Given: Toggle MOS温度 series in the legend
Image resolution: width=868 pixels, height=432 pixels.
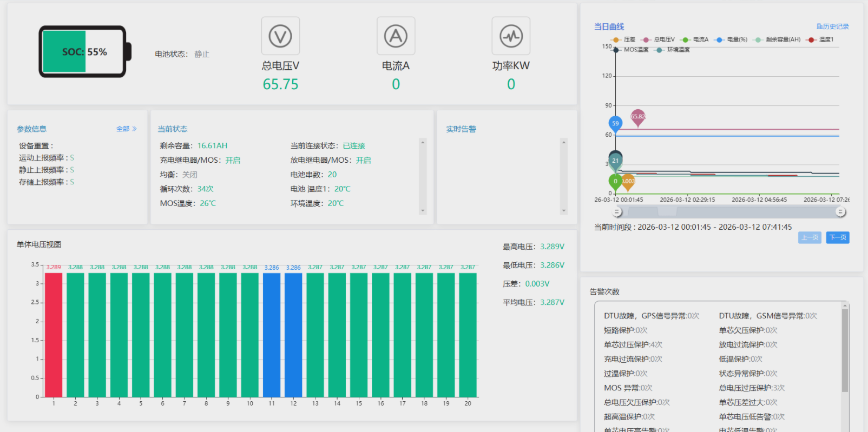Looking at the screenshot, I should pos(631,50).
